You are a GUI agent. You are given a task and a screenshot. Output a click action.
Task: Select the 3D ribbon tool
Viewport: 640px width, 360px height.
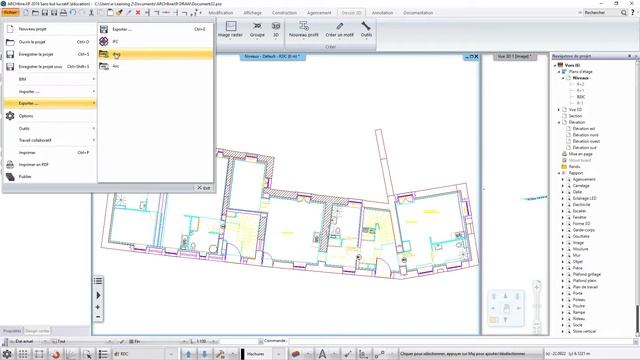276,29
